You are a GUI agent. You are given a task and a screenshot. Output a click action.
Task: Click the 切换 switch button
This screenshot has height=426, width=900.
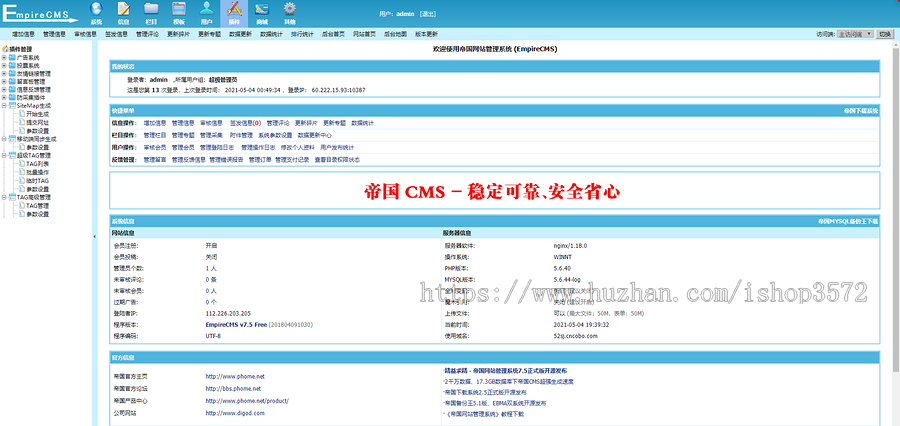click(x=885, y=34)
